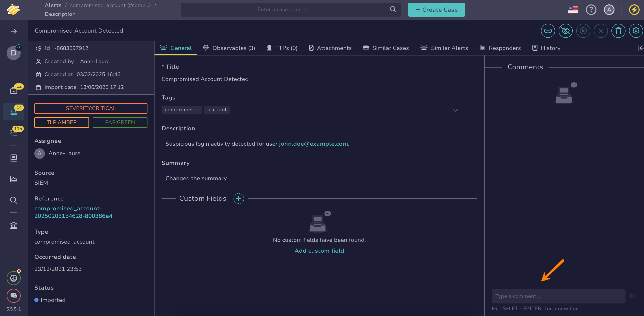Open Tasks list icon with 115 badge
Viewport: 644px width, 316px height.
click(13, 132)
